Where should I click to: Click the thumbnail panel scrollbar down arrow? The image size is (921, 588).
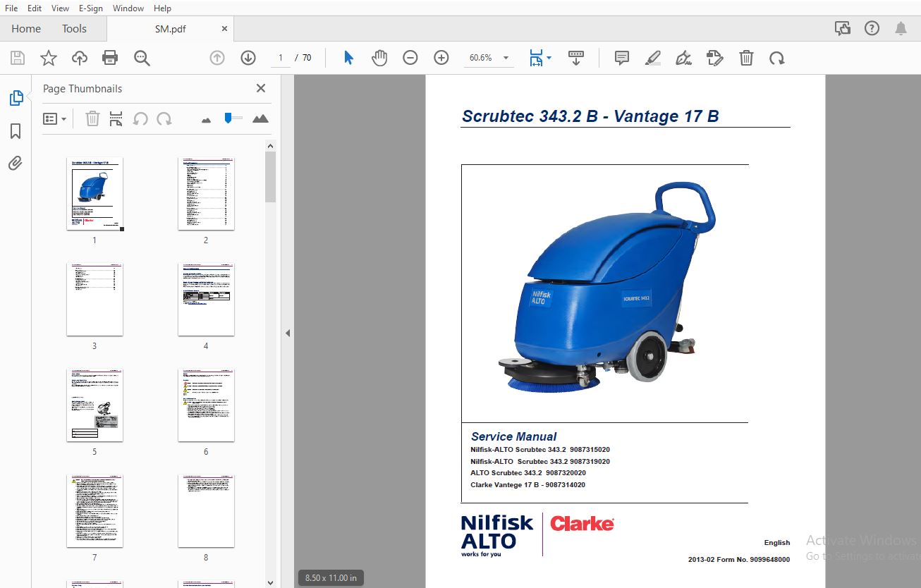pos(270,582)
